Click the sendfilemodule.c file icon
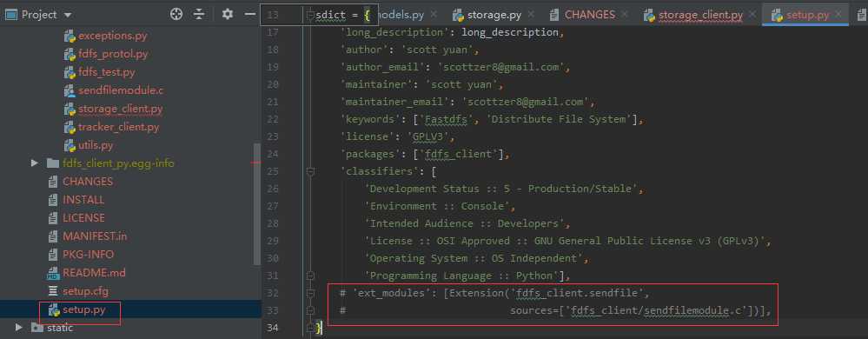The height and width of the screenshot is (339, 868). 70,90
